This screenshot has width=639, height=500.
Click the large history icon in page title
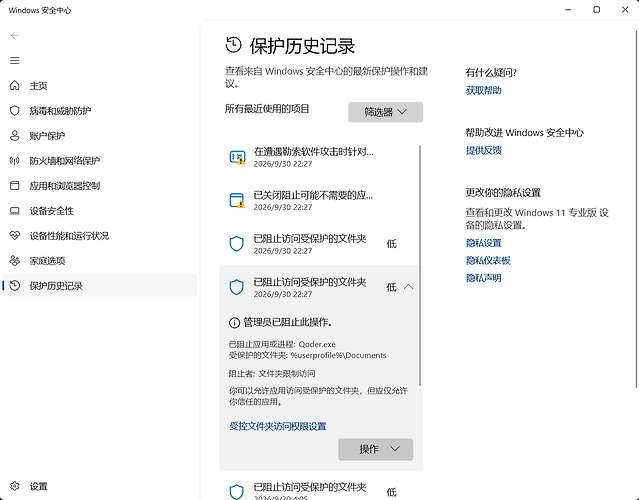[234, 45]
